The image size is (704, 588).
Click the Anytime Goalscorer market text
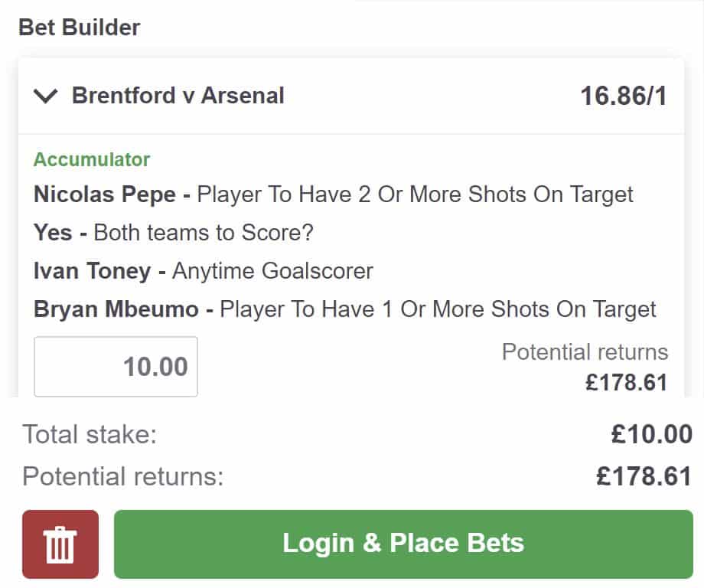pyautogui.click(x=272, y=270)
